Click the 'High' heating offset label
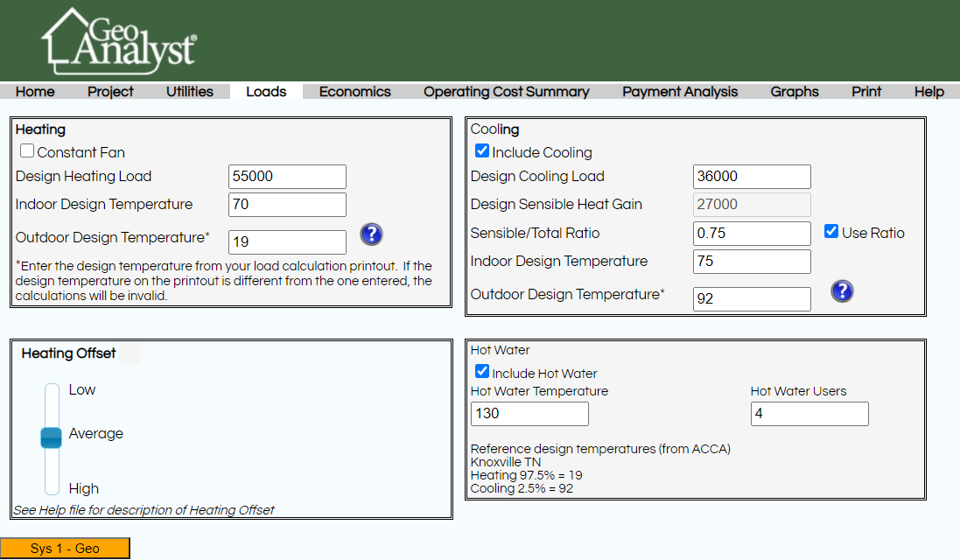Screen dimensions: 960x560 (x=84, y=488)
